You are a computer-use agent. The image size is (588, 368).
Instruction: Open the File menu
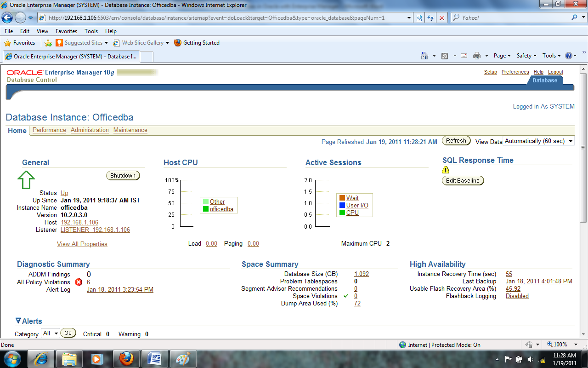pyautogui.click(x=9, y=31)
